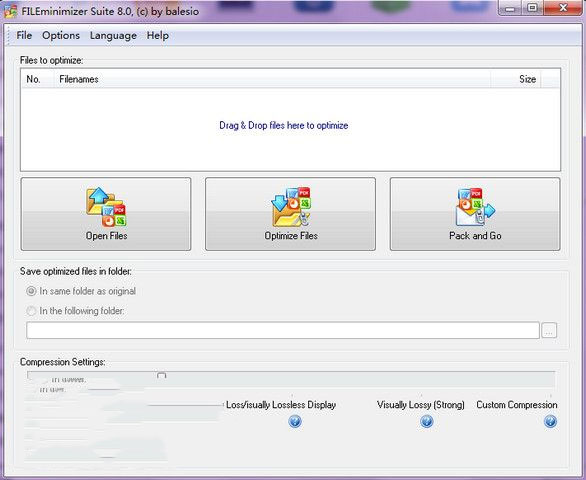Click the Filenames column header
The image size is (586, 480).
(272, 79)
